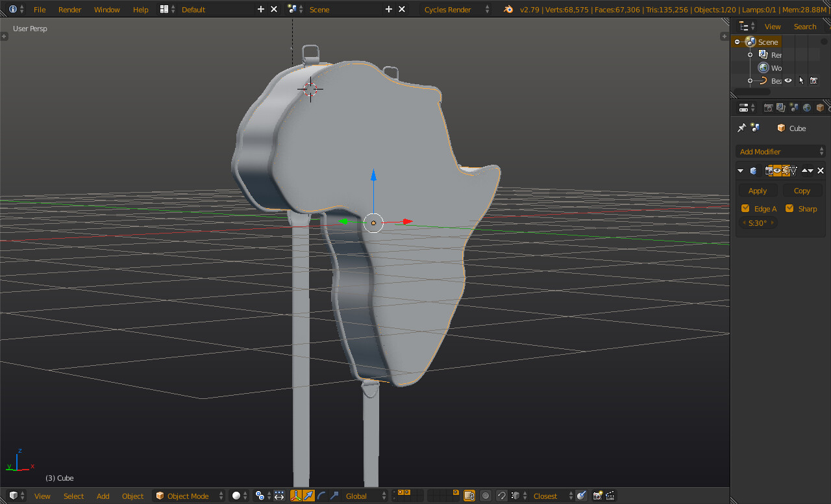Open the viewport Select menu
831x504 pixels.
pos(73,496)
